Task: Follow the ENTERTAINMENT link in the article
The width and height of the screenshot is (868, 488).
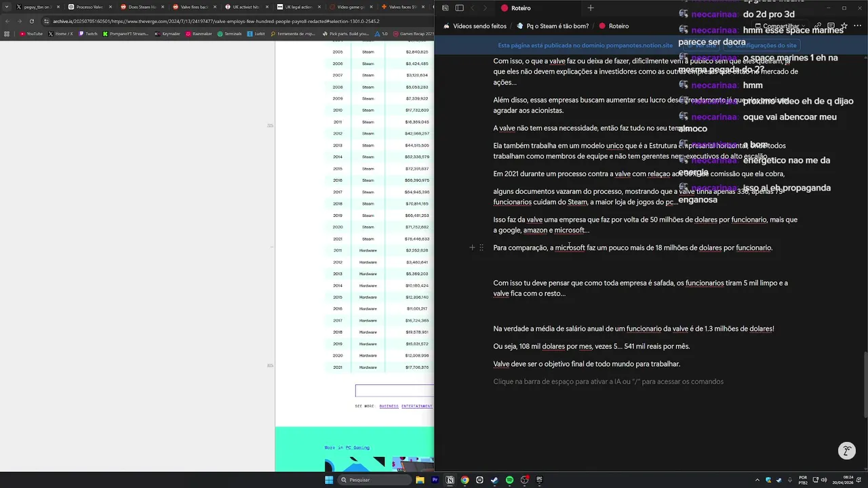Action: pos(416,406)
